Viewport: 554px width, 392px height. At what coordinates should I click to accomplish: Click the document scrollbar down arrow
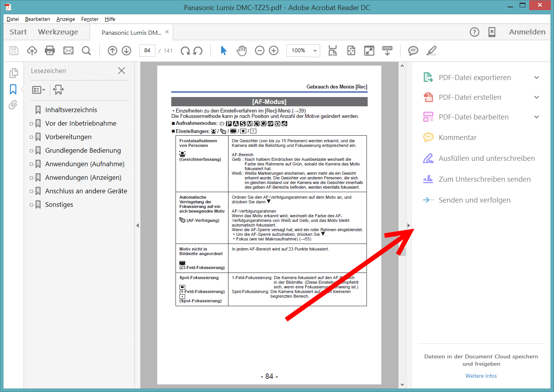coord(402,385)
